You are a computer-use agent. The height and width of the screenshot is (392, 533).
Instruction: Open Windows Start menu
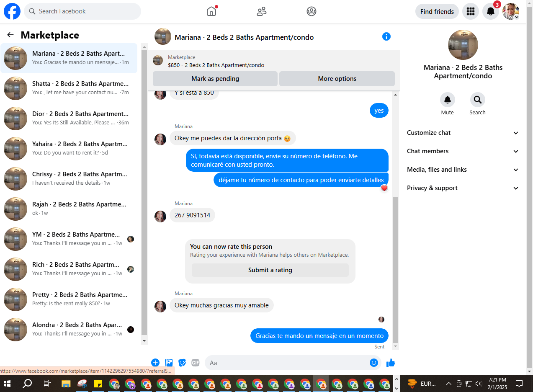click(7, 383)
